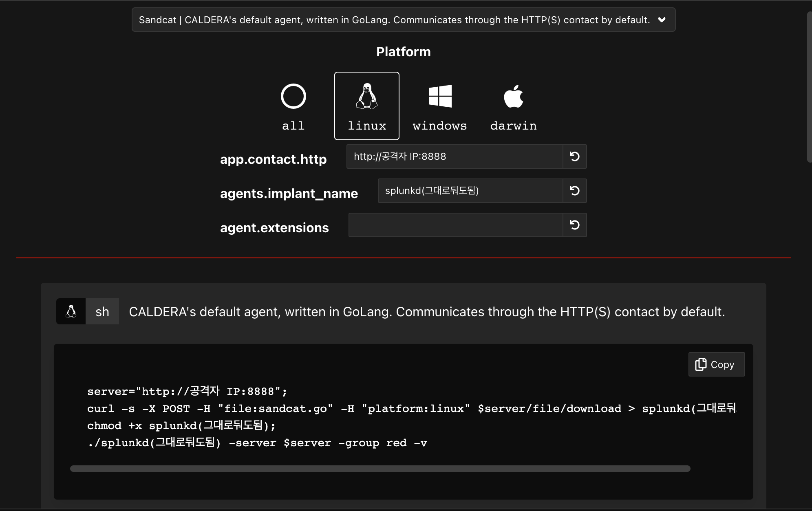Viewport: 812px width, 511px height.
Task: Select the linux penguin platform icon
Action: click(x=366, y=97)
